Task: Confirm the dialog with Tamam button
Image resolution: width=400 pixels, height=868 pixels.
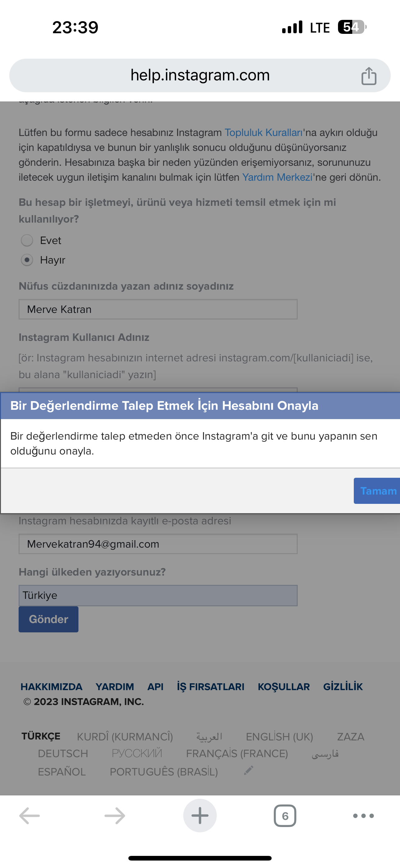Action: [377, 491]
